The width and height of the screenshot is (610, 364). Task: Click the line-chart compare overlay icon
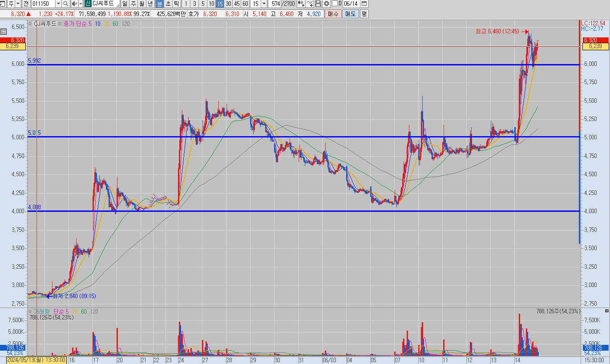(x=310, y=4)
